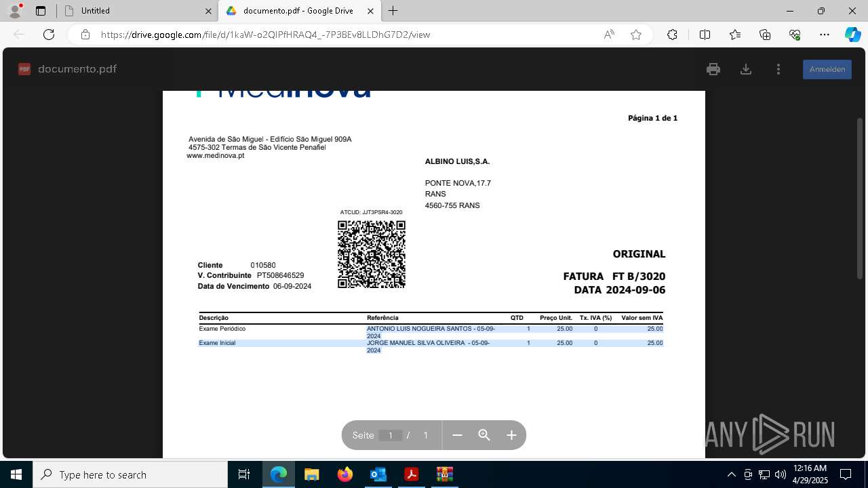Image resolution: width=868 pixels, height=488 pixels.
Task: Reset zoom using the magnifier icon
Action: [484, 435]
